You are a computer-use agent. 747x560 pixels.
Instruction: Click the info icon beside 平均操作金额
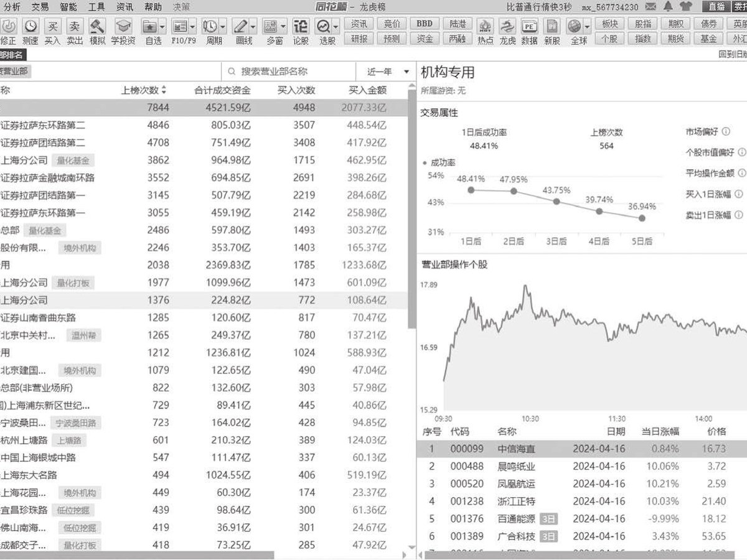[x=741, y=173]
